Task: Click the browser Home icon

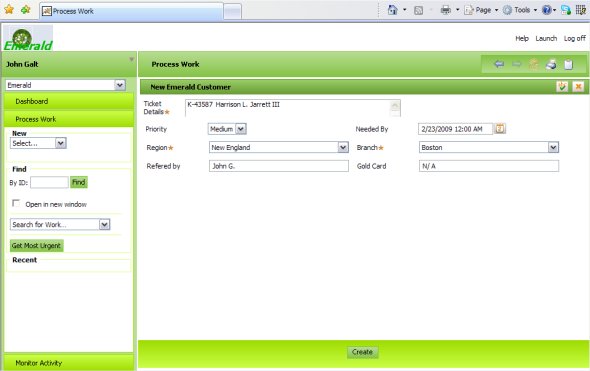Action: 392,10
